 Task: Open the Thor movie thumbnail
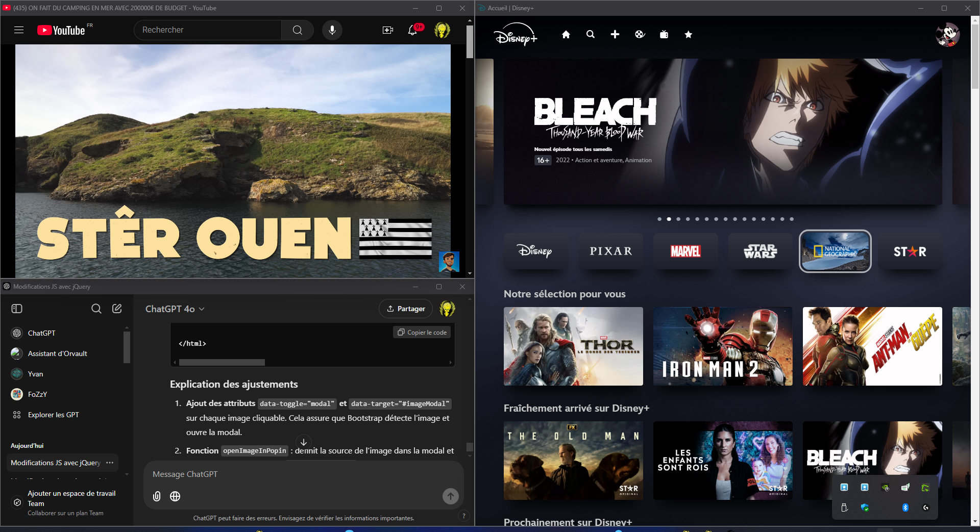click(x=573, y=346)
